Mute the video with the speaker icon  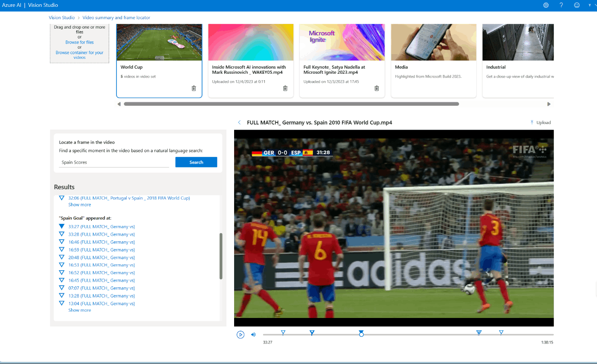click(x=253, y=335)
